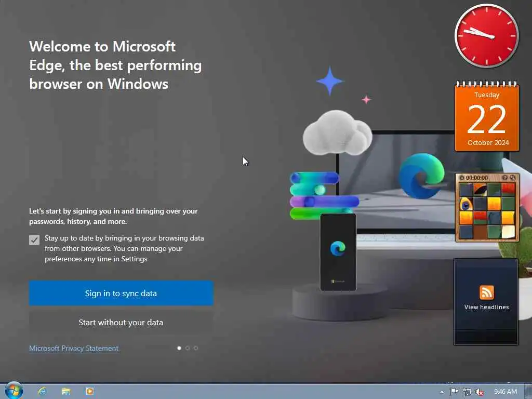
Task: Click puzzle gadget solve/shuffle icon
Action: tap(513, 178)
